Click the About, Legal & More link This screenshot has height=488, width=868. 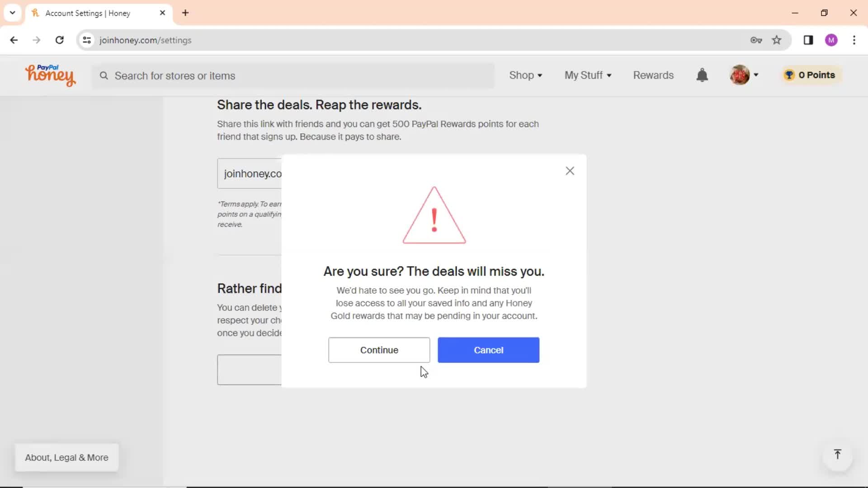[66, 457]
